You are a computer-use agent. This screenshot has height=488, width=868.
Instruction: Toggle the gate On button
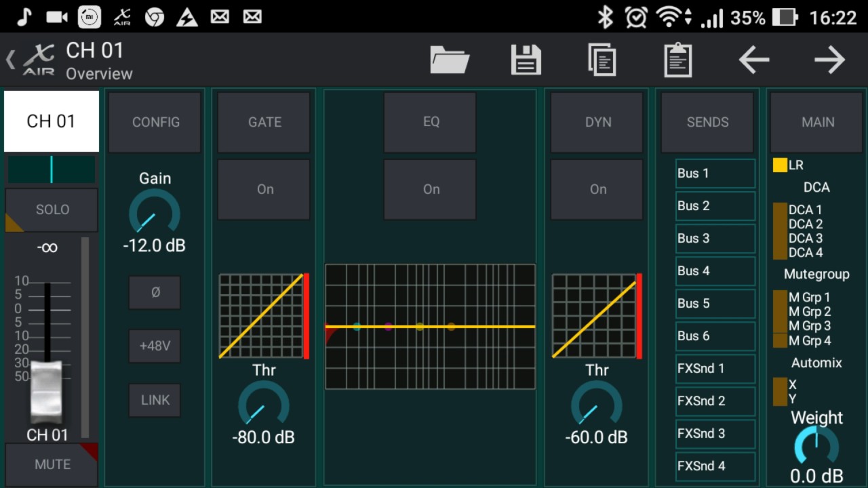click(x=264, y=189)
